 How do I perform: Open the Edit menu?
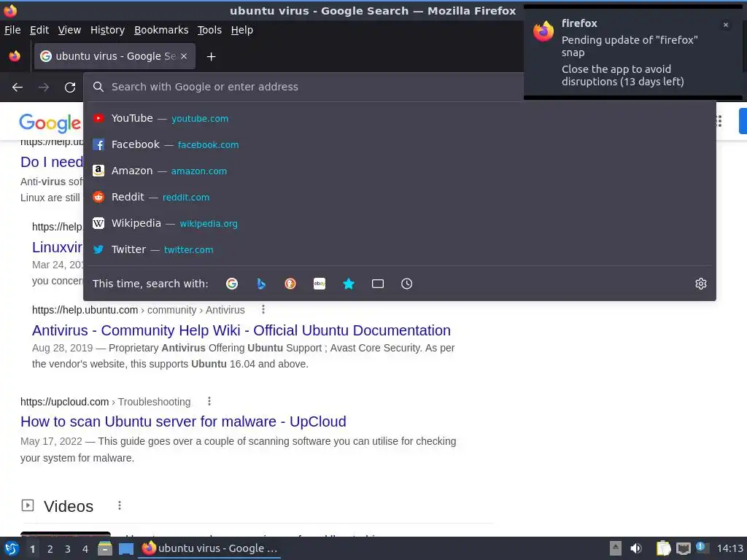(39, 30)
